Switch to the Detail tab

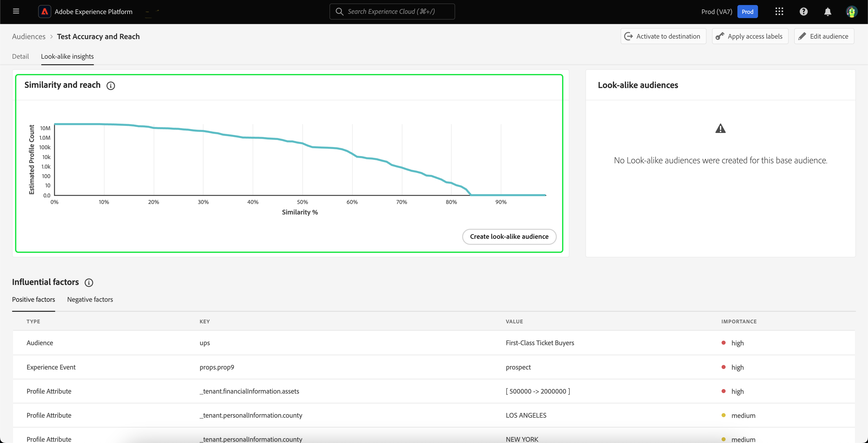pos(20,56)
